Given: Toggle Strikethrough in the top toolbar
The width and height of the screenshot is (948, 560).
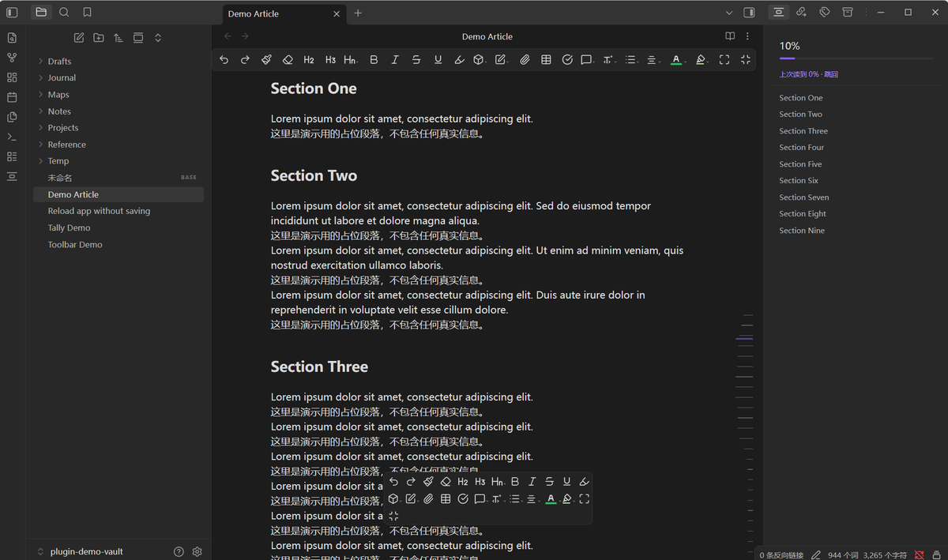Looking at the screenshot, I should click(416, 60).
